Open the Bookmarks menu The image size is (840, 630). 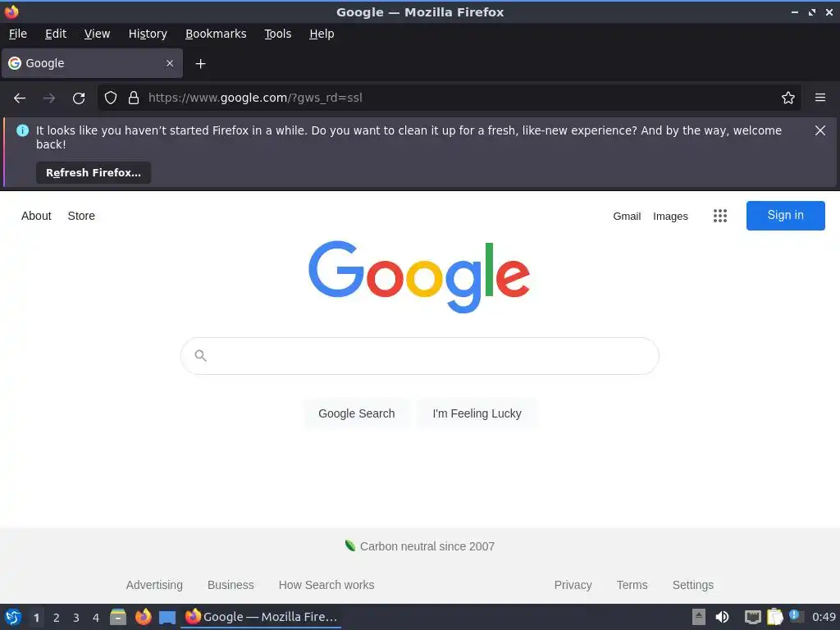point(216,34)
